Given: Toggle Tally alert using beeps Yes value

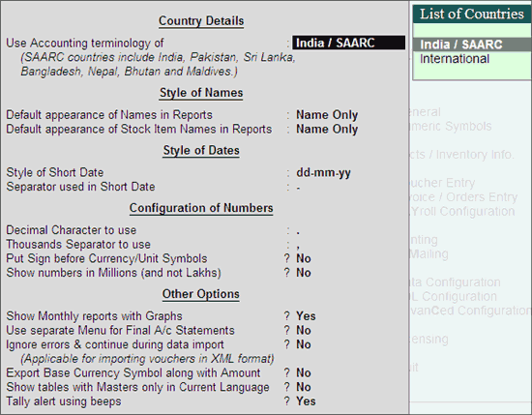Looking at the screenshot, I should (306, 401).
